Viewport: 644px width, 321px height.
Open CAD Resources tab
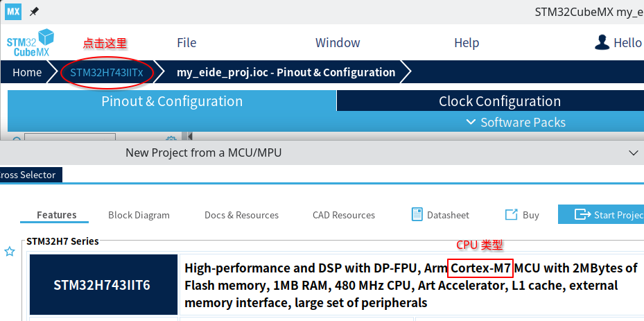coord(344,215)
